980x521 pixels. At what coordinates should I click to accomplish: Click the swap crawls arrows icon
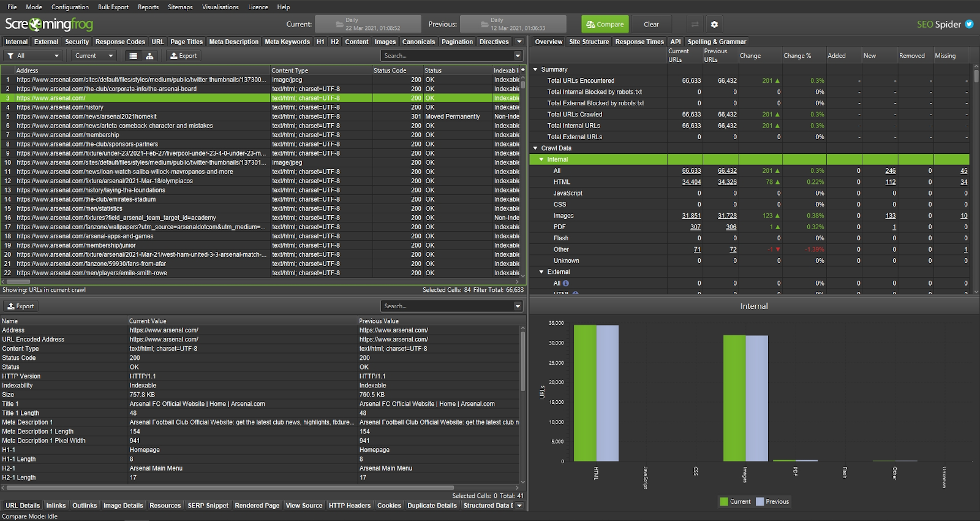tap(695, 25)
